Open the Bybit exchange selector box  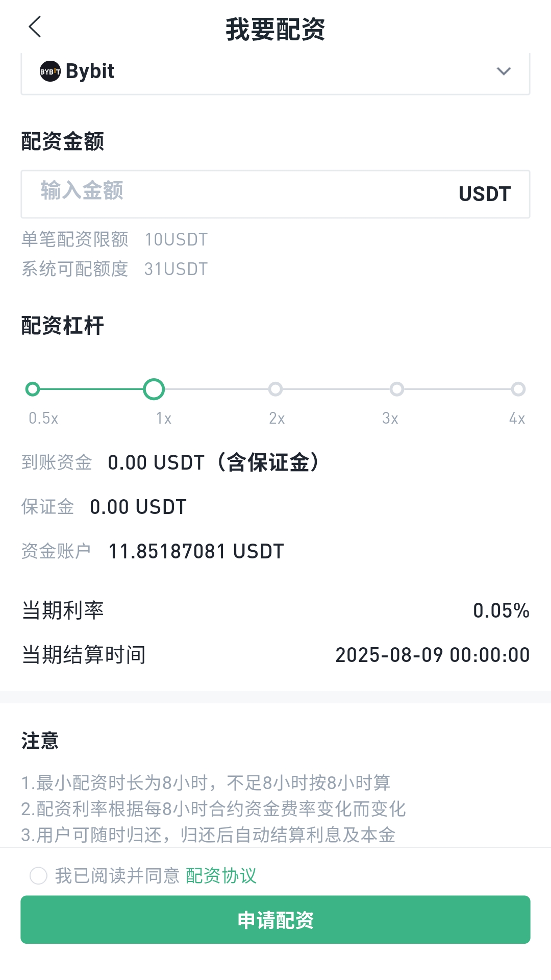tap(275, 73)
